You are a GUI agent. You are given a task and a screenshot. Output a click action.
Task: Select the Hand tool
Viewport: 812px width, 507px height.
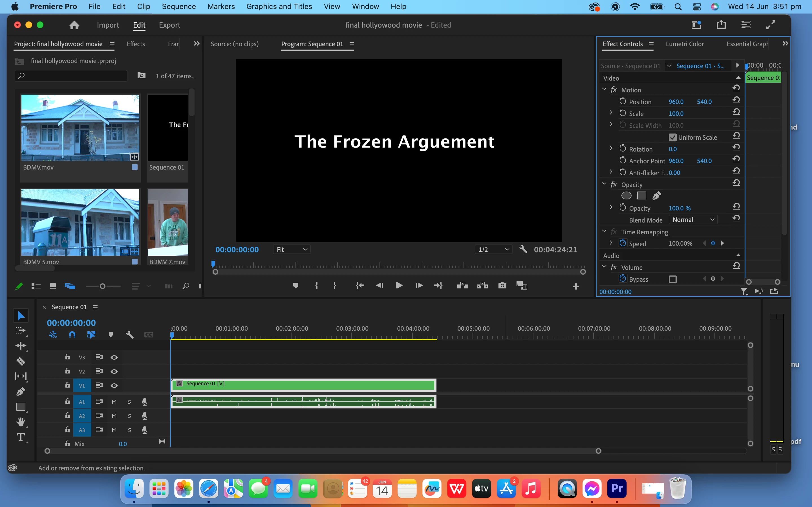21,422
